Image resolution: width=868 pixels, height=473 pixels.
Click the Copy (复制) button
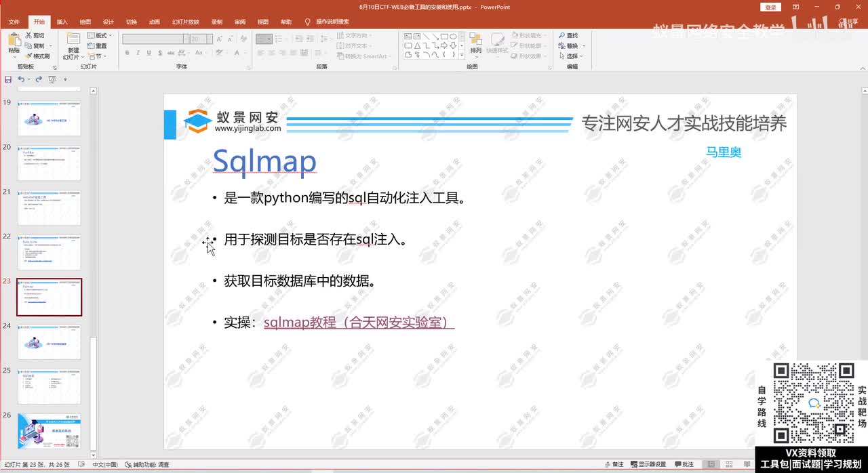click(x=35, y=45)
